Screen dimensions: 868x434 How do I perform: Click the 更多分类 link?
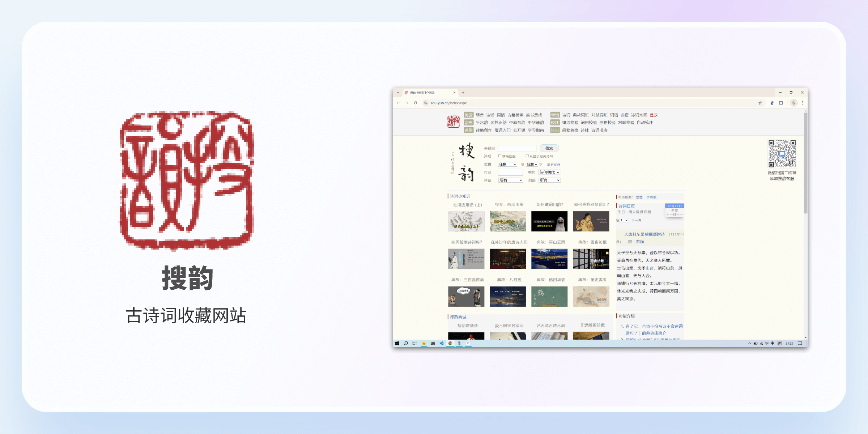[553, 165]
